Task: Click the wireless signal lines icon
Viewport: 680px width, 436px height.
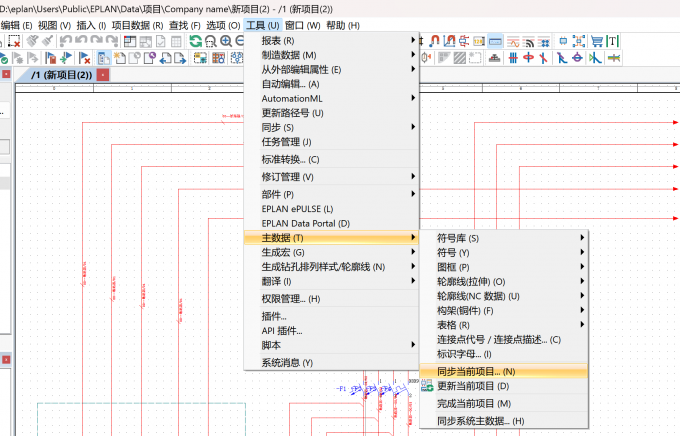Action: point(529,42)
